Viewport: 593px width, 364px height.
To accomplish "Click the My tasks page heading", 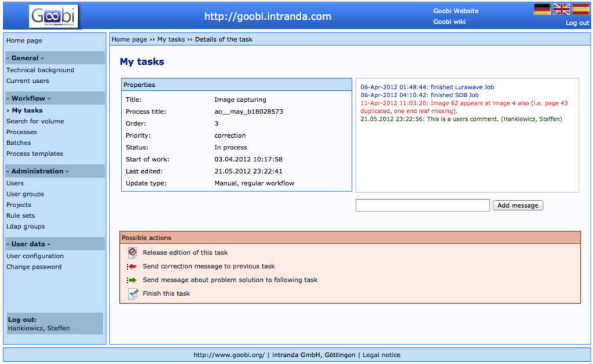I will click(142, 61).
